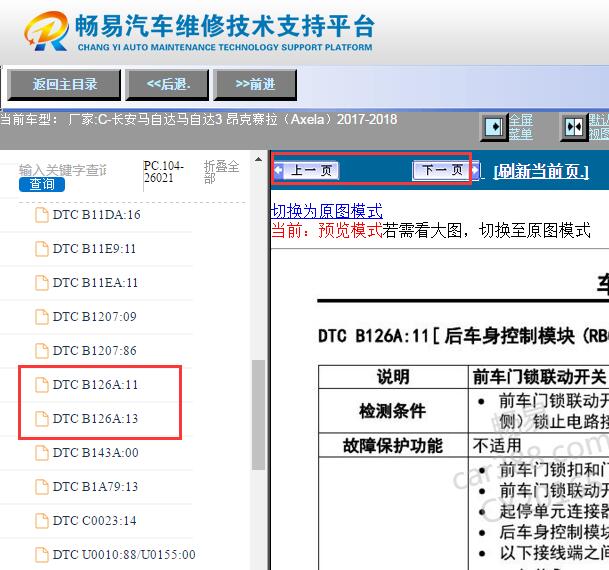
Task: Open DTC B11EA:11 tree entry
Action: [95, 283]
